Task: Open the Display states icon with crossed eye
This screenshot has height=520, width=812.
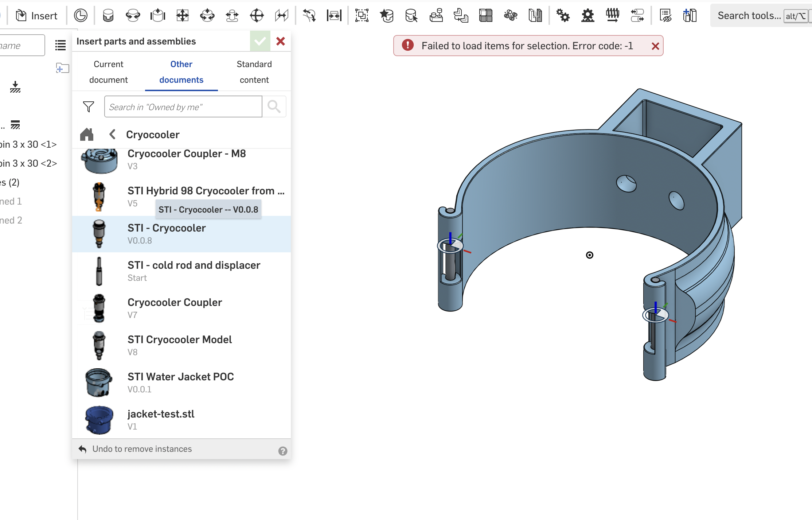Action: (665, 16)
